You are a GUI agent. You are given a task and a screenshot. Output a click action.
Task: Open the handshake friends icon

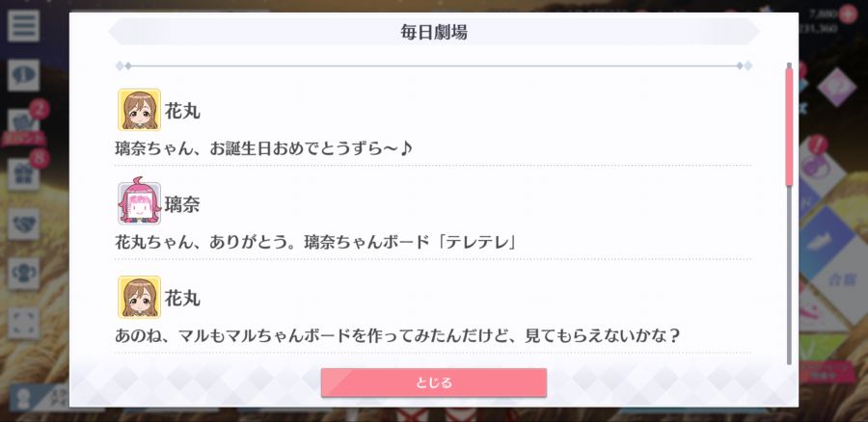pyautogui.click(x=23, y=224)
